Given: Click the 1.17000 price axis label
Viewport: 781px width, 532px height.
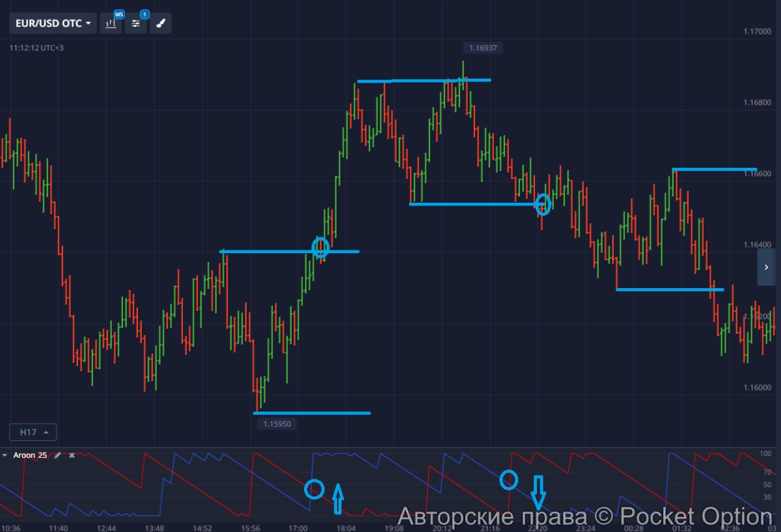Looking at the screenshot, I should point(757,31).
